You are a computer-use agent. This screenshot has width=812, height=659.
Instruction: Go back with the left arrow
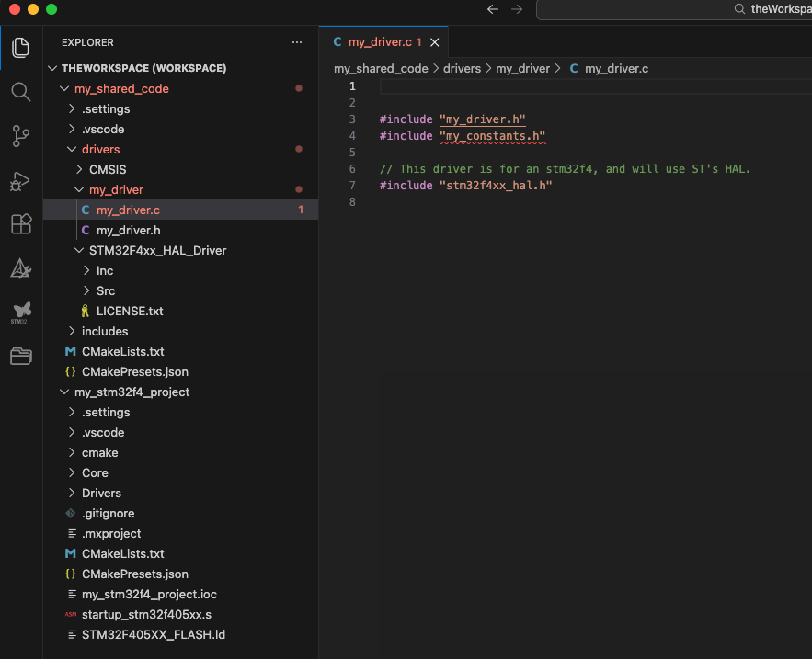click(x=493, y=9)
